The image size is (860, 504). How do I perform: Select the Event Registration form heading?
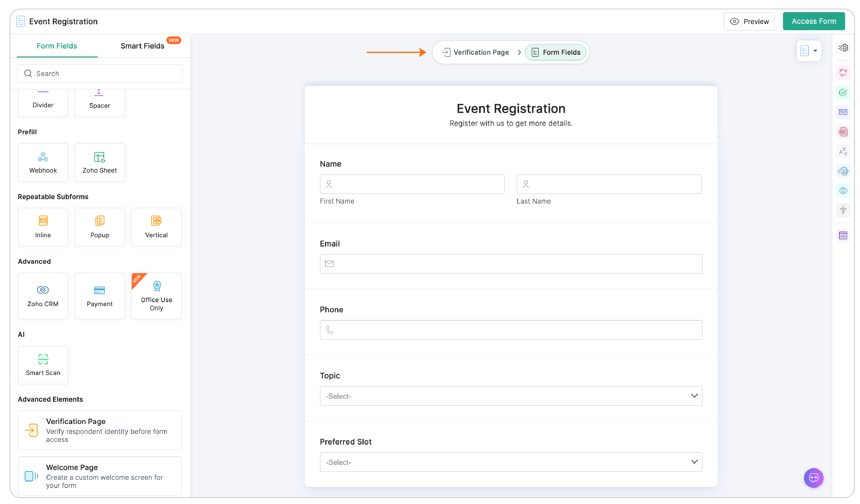pyautogui.click(x=511, y=108)
